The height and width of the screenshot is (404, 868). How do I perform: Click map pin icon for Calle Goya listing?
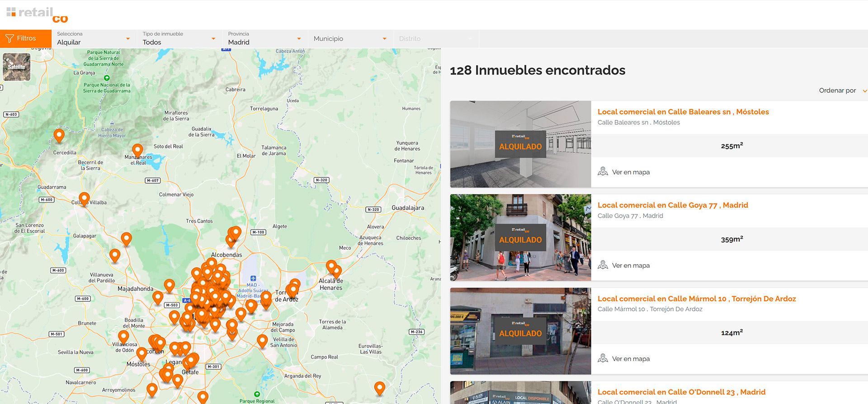pyautogui.click(x=603, y=265)
